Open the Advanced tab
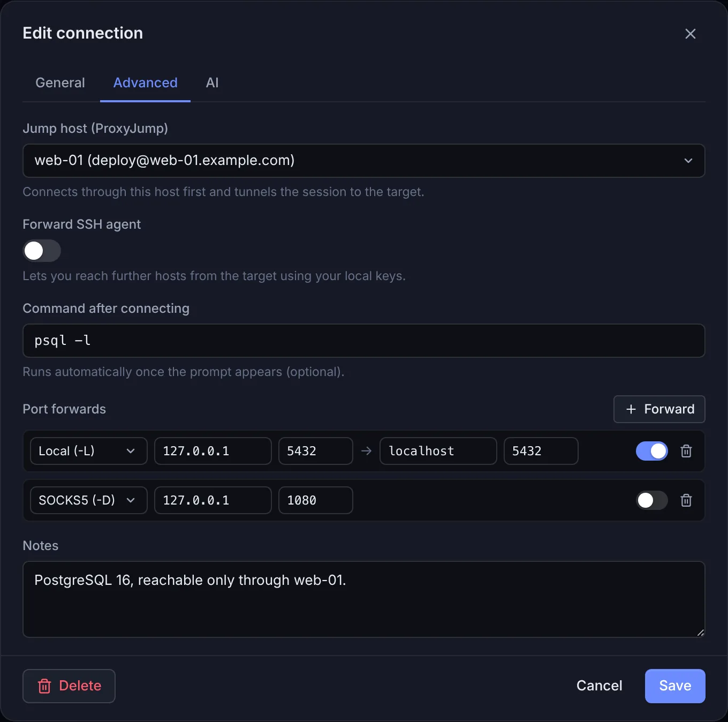This screenshot has width=728, height=722. point(145,82)
